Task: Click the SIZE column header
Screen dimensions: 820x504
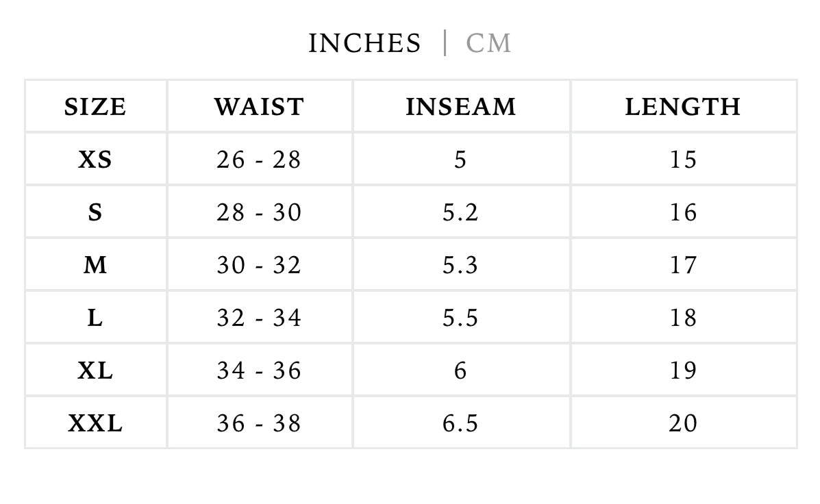Action: click(95, 107)
